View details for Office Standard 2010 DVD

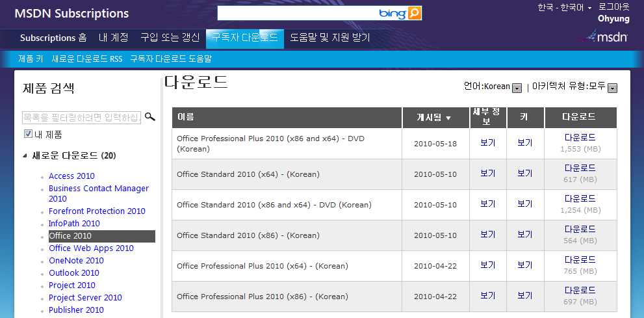tap(488, 204)
